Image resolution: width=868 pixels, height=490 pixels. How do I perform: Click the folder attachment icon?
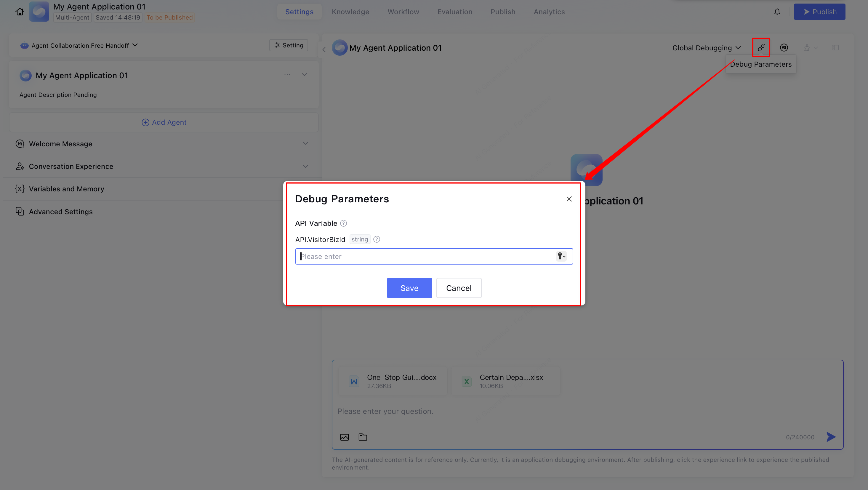coord(363,437)
